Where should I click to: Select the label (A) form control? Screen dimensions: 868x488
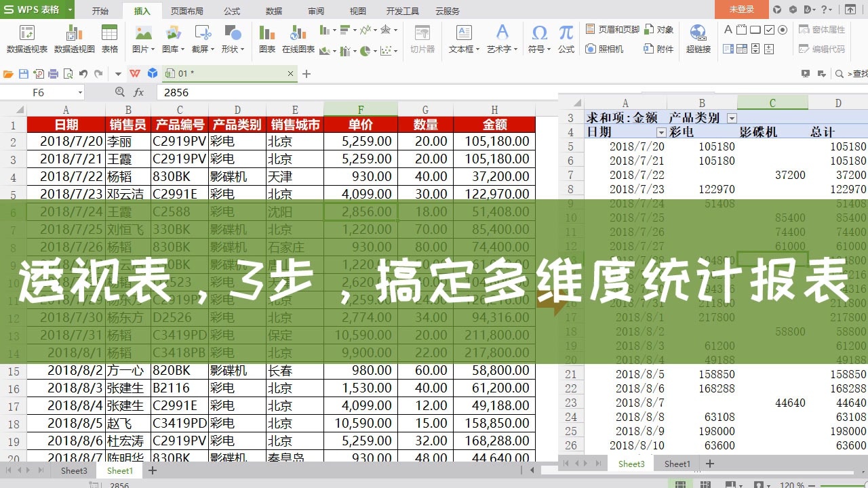[728, 30]
